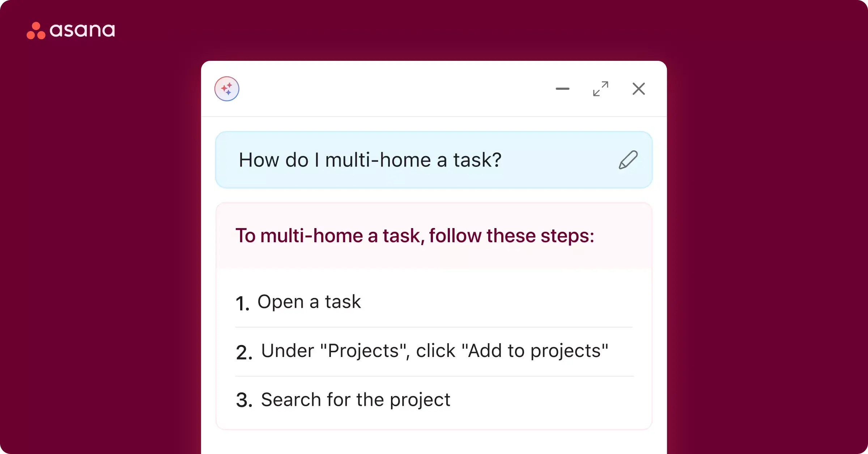This screenshot has height=454, width=868.
Task: Expand the chat panel to full size
Action: (x=600, y=89)
